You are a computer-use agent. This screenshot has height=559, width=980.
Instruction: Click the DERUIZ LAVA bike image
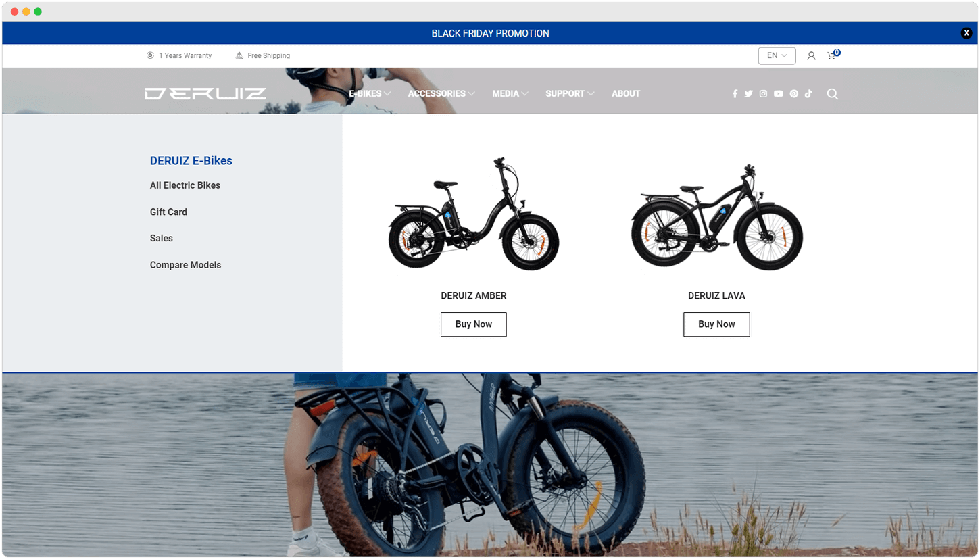716,216
